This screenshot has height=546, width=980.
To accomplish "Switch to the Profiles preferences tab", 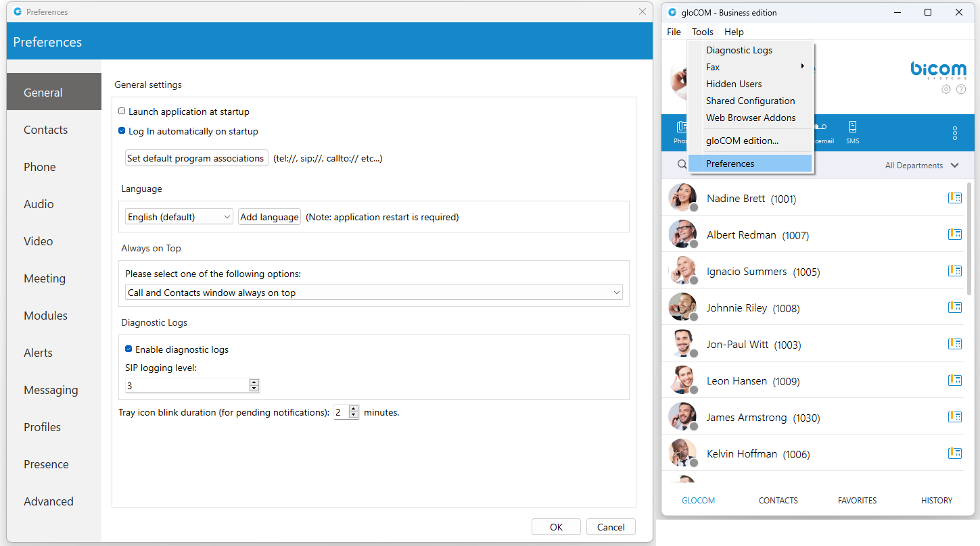I will click(x=54, y=427).
